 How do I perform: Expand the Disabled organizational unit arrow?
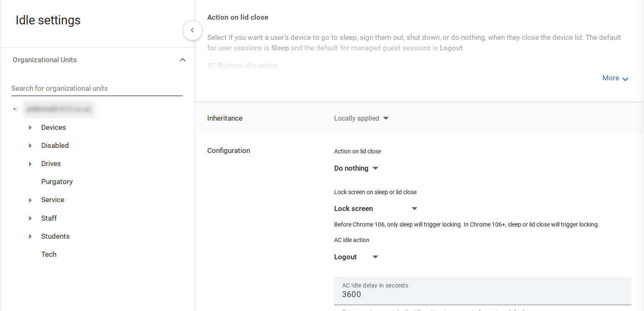pos(30,145)
